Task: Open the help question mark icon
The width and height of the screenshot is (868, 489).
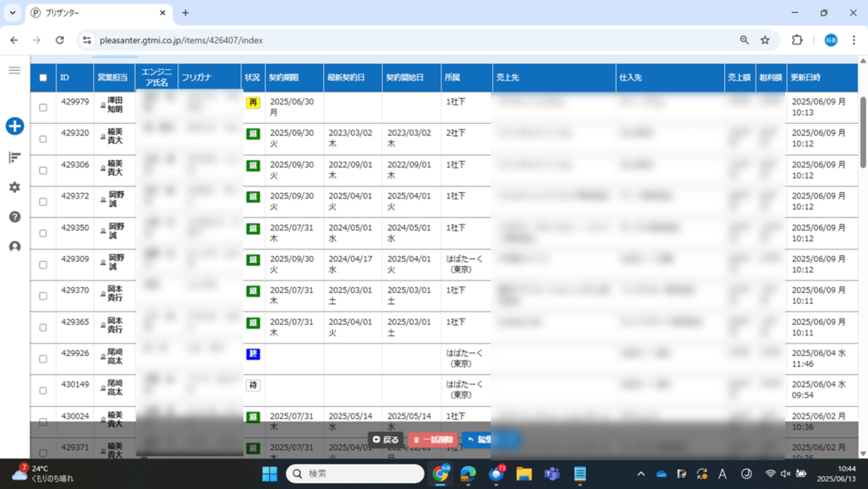Action: point(14,217)
